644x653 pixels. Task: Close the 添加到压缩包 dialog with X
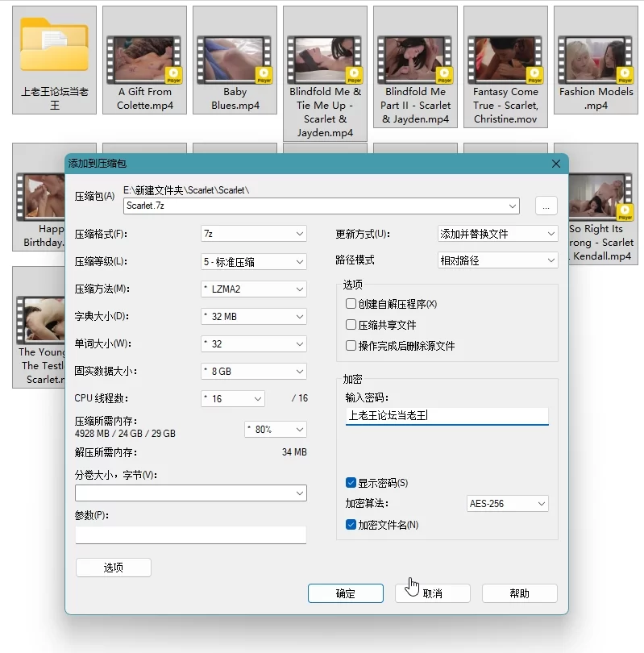point(555,164)
